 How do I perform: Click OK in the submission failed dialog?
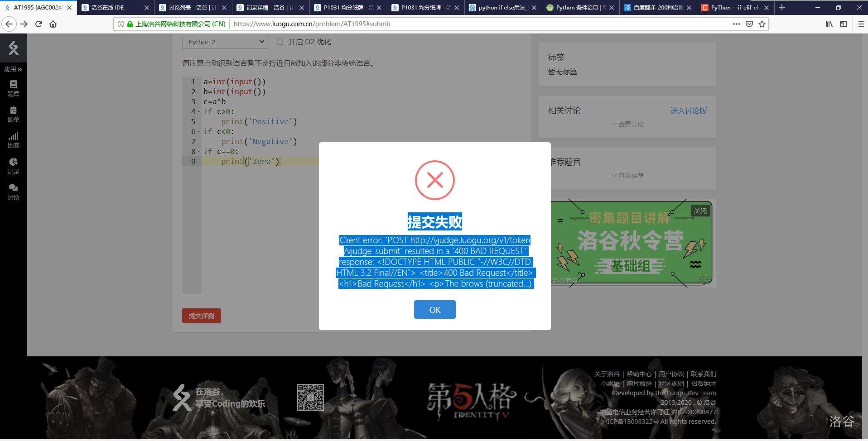[434, 310]
